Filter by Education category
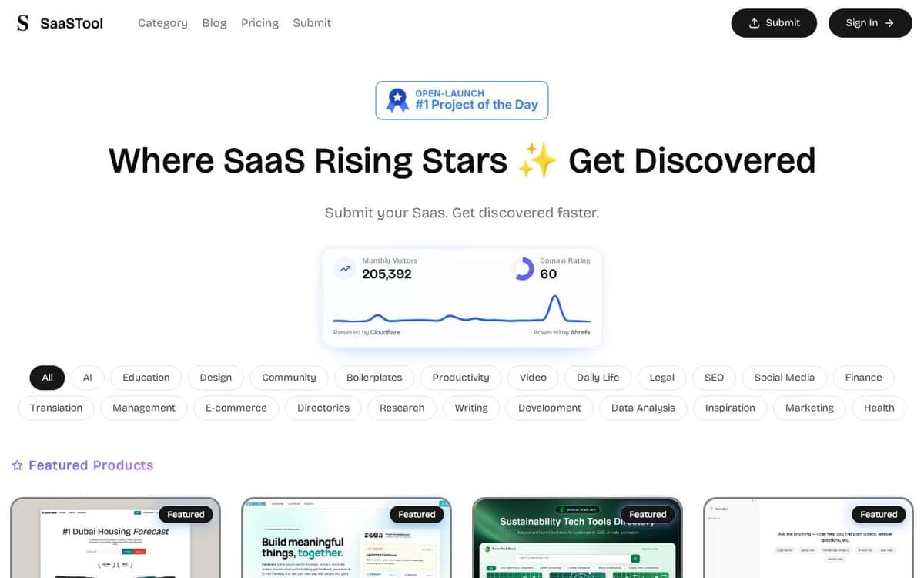924x578 pixels. click(x=146, y=378)
